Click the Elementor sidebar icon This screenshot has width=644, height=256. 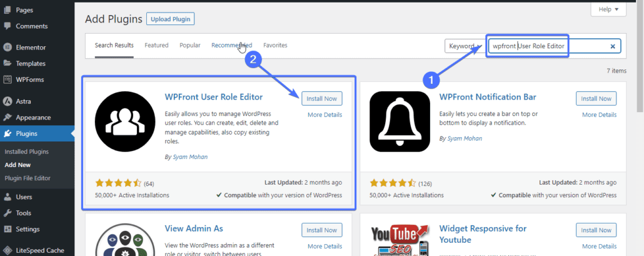(x=7, y=47)
